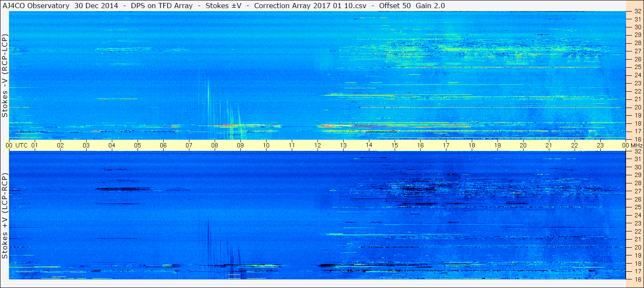Select the 15 hour tick on the time axis

tap(395, 145)
